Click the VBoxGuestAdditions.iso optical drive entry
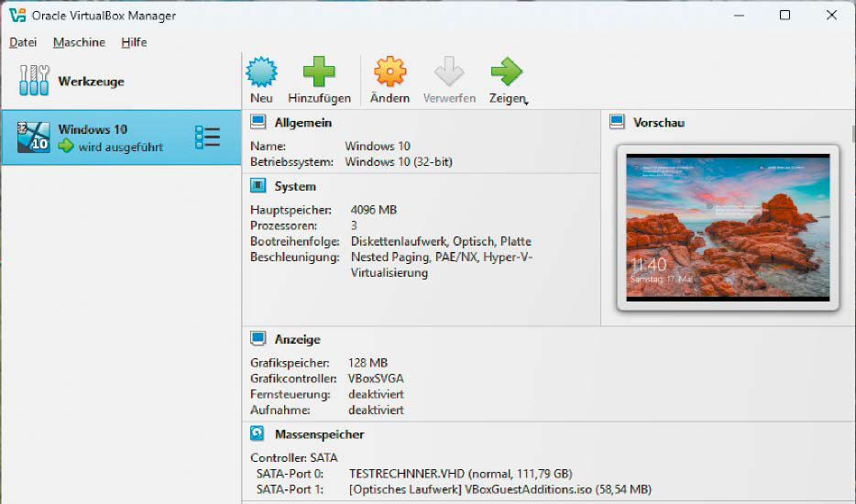This screenshot has height=504, width=856. click(500, 489)
